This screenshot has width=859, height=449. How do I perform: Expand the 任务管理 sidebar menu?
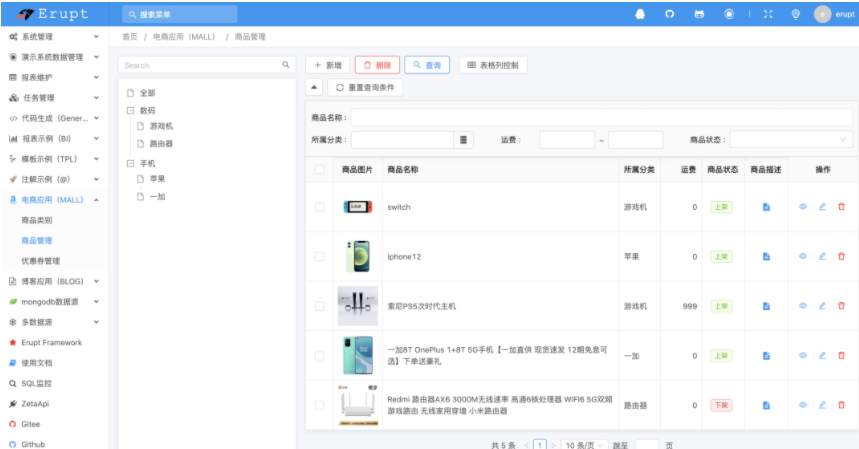tap(54, 97)
